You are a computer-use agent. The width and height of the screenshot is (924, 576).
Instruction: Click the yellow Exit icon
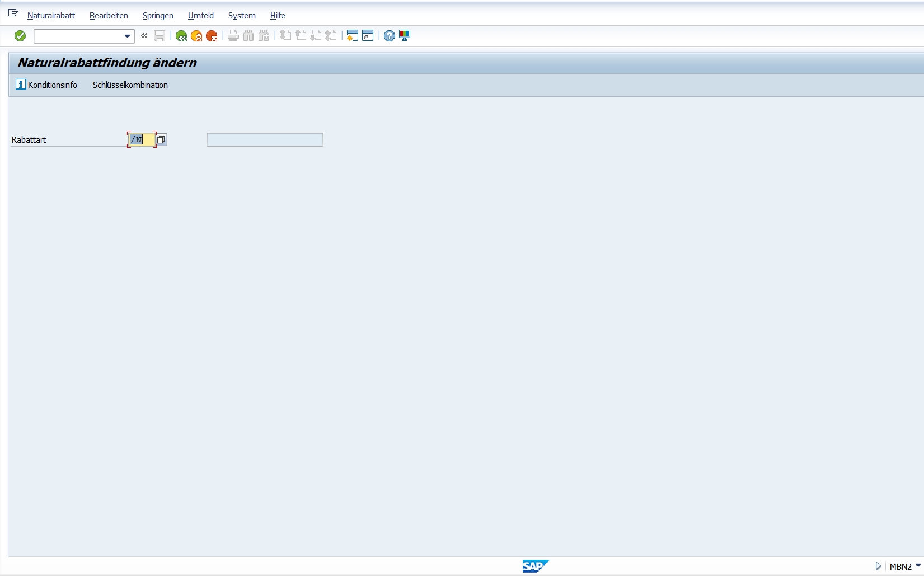click(196, 36)
